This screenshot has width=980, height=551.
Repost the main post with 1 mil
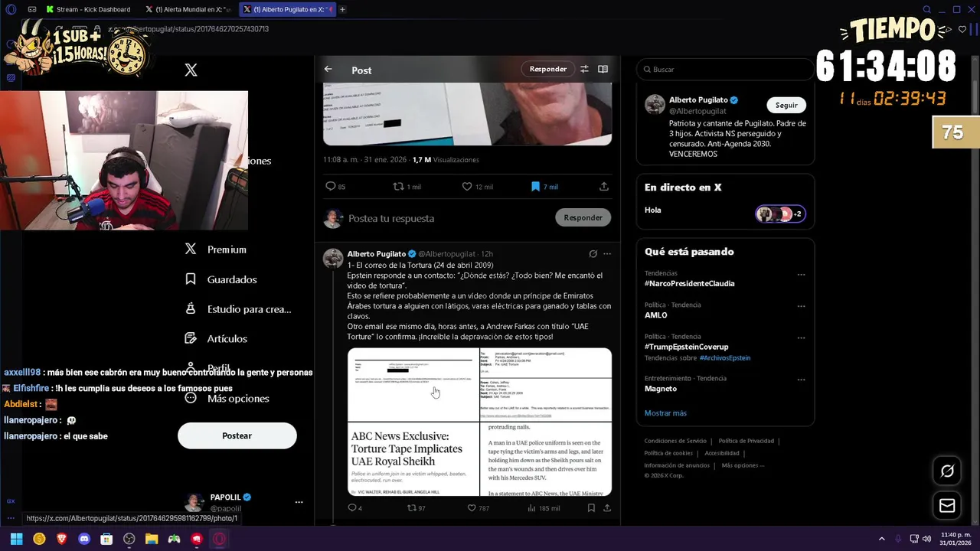[407, 186]
